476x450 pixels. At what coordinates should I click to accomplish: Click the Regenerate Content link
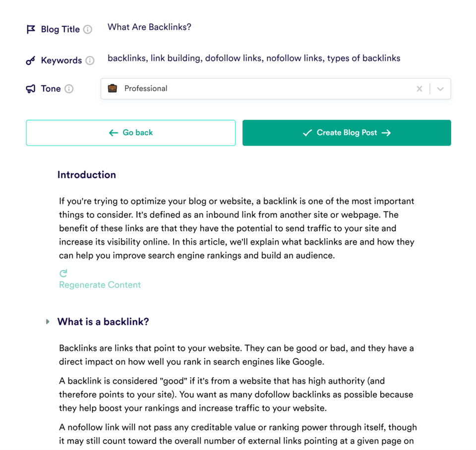coord(100,285)
